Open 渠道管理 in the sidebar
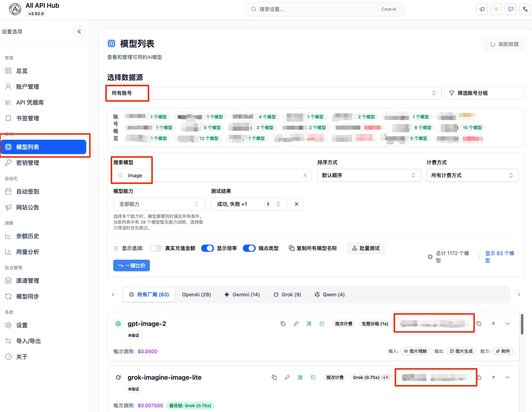This screenshot has height=412, width=532. pos(44,281)
